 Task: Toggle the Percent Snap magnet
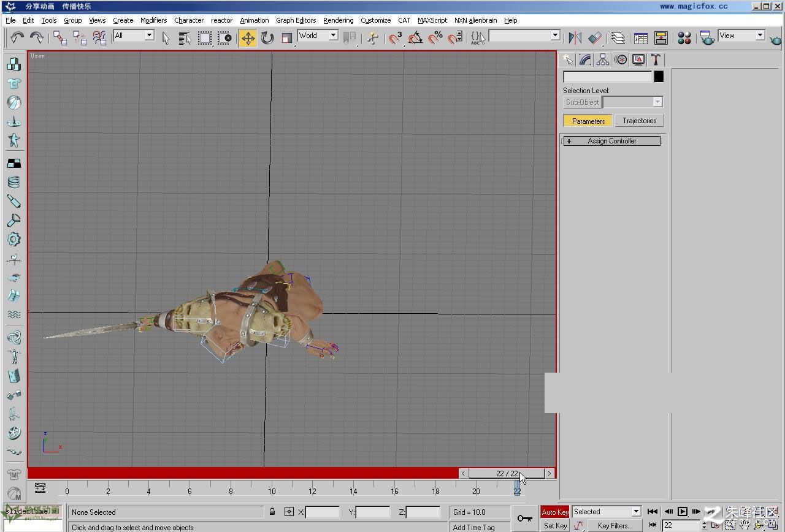pos(435,38)
